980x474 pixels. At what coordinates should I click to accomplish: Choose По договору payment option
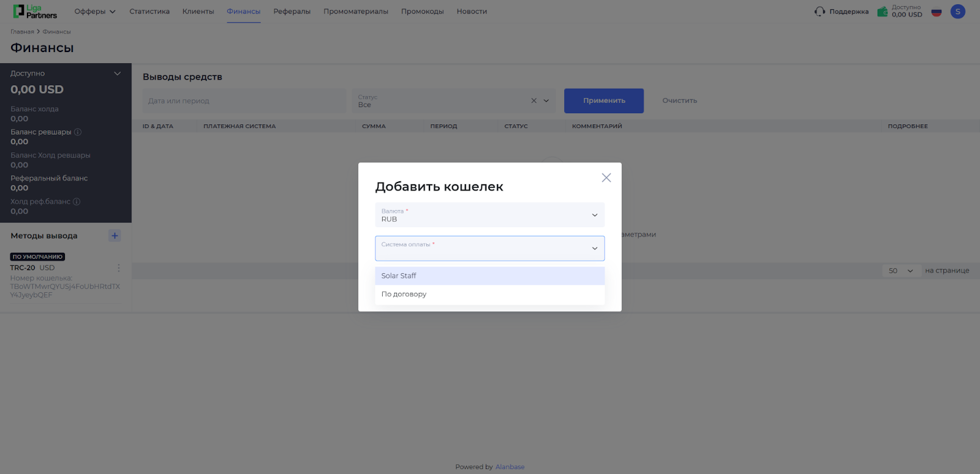(490, 294)
